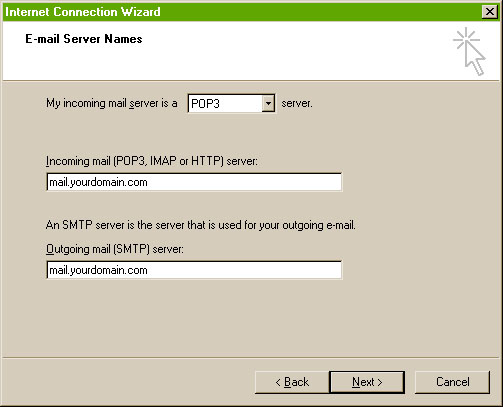
Task: Focus the Outgoing mail SMTP server field
Action: point(194,270)
